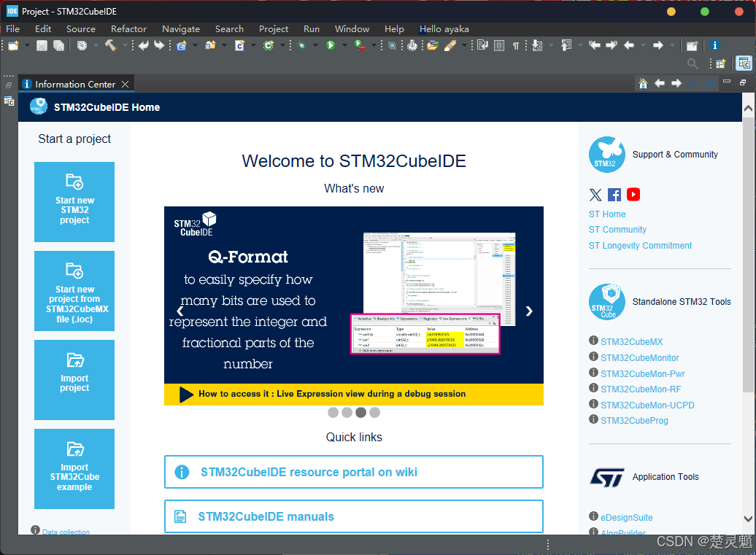Open dropdown arrow beside green Run icon
The width and height of the screenshot is (756, 555).
[344, 45]
